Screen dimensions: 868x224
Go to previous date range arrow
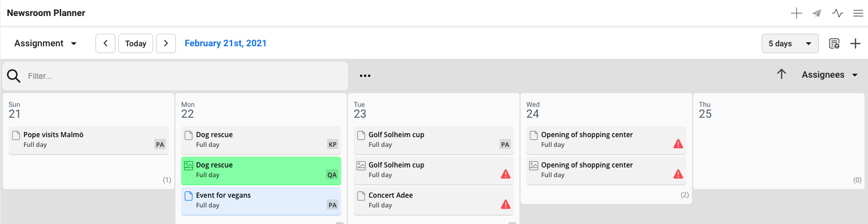[105, 43]
